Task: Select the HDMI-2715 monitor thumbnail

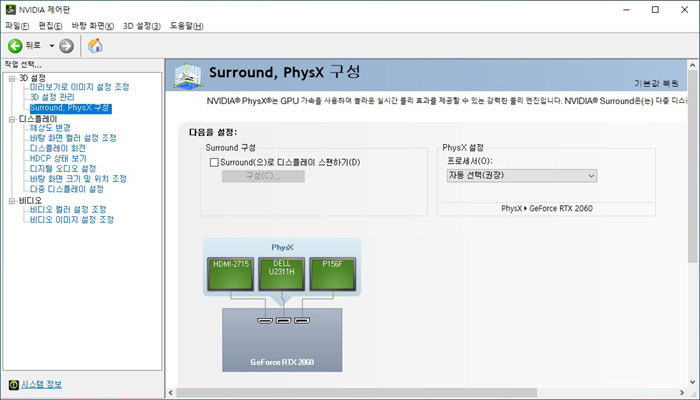Action: [x=230, y=274]
